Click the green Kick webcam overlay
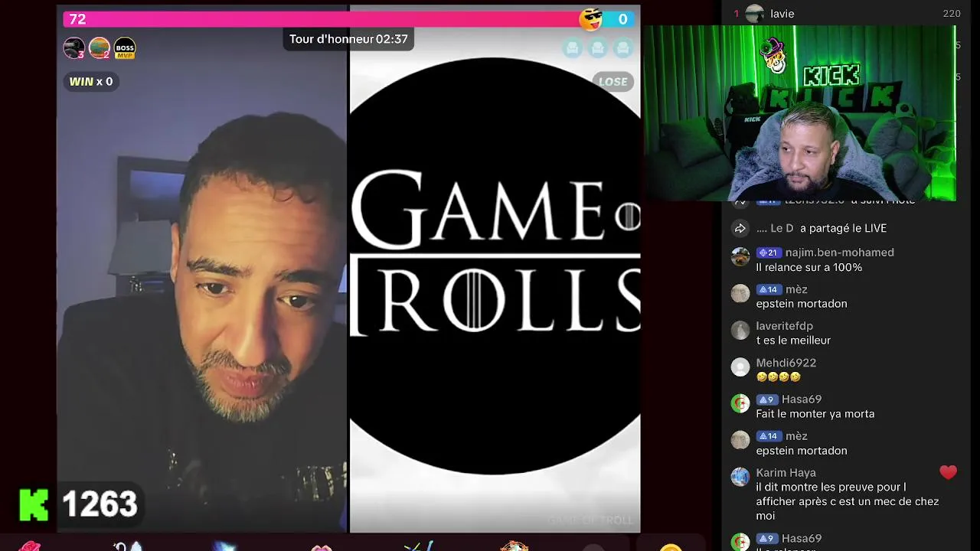The height and width of the screenshot is (551, 980). 799,113
